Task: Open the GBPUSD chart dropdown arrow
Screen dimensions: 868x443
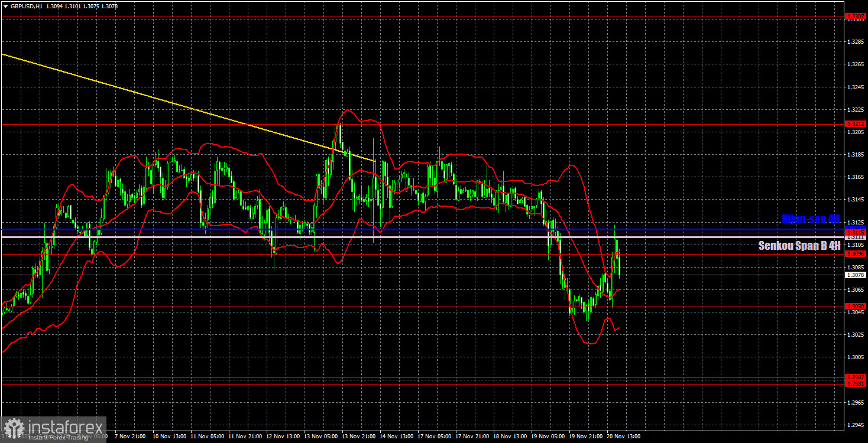Action: pos(5,5)
